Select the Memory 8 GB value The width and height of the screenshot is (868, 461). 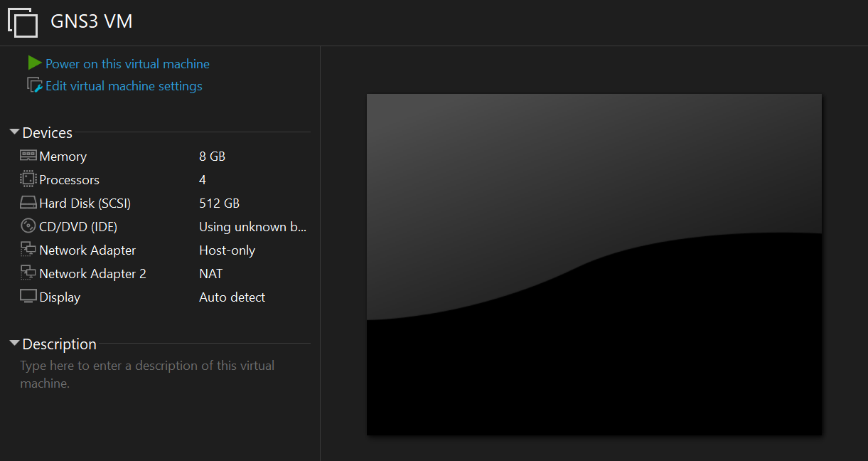point(212,157)
